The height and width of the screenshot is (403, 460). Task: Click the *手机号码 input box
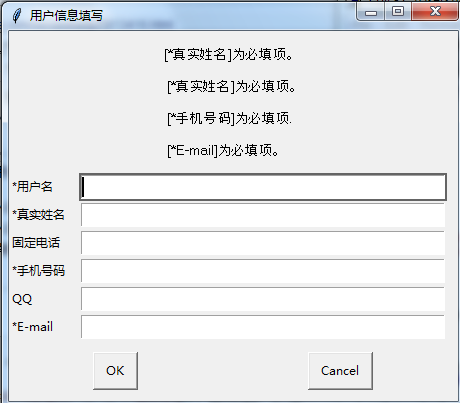pyautogui.click(x=263, y=271)
